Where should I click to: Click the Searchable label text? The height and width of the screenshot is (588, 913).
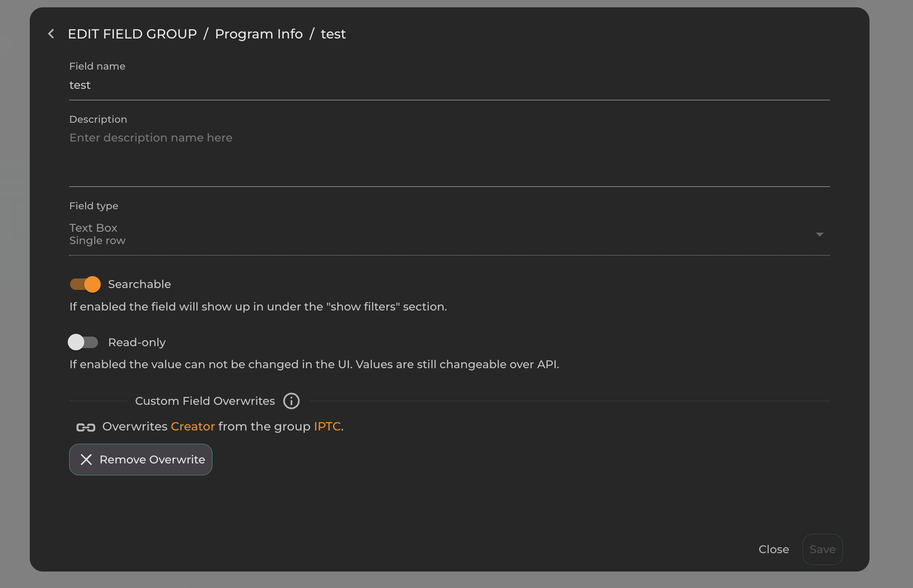[x=139, y=284]
